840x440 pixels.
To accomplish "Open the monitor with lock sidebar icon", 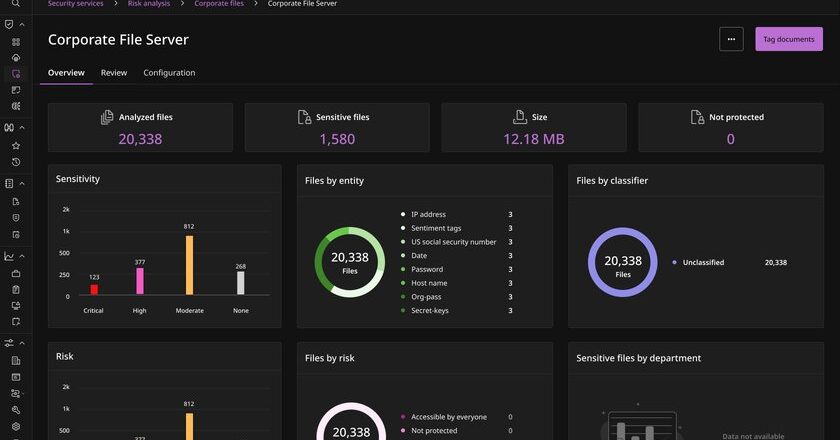I will tap(16, 305).
